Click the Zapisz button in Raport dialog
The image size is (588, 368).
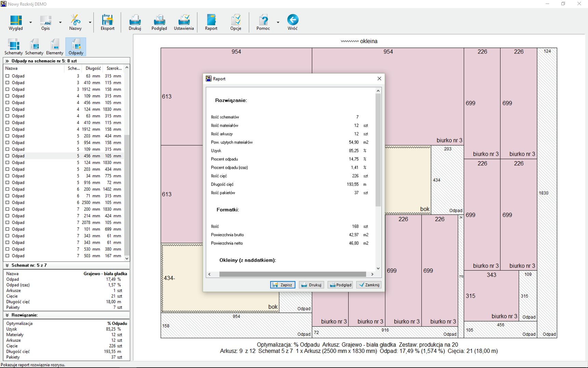click(283, 285)
